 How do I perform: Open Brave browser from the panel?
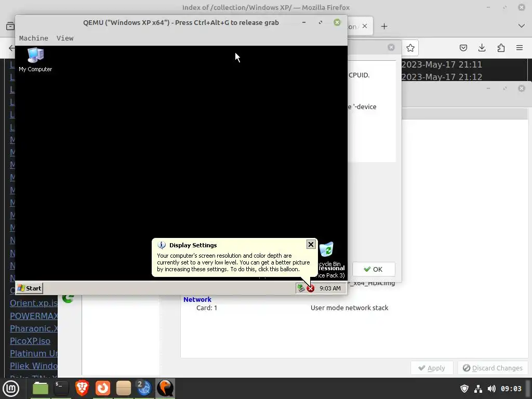[82, 389]
